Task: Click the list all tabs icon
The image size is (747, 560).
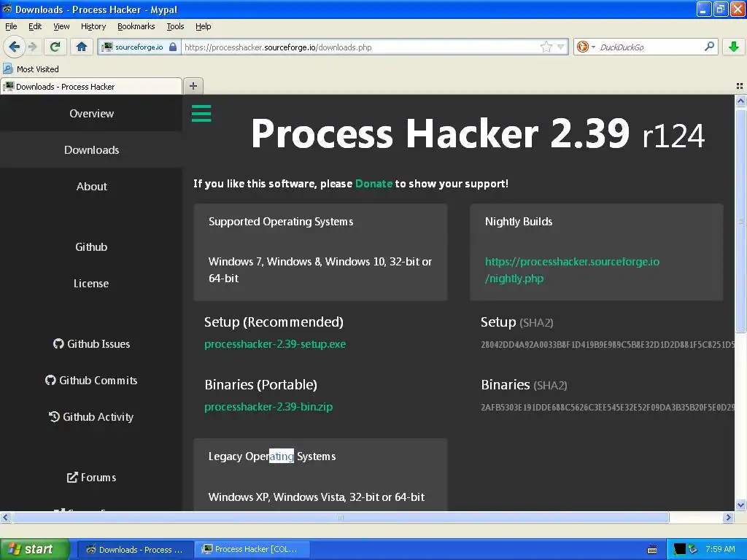Action: point(740,86)
